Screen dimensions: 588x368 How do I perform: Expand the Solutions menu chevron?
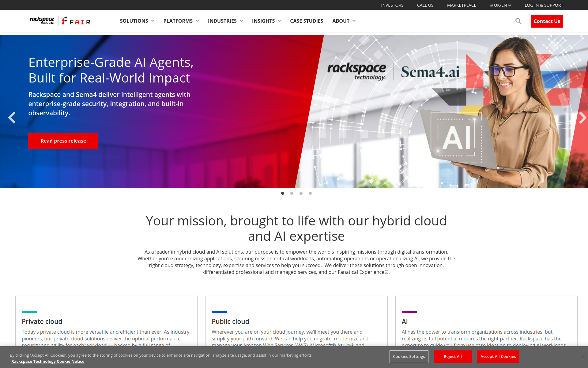(x=153, y=21)
